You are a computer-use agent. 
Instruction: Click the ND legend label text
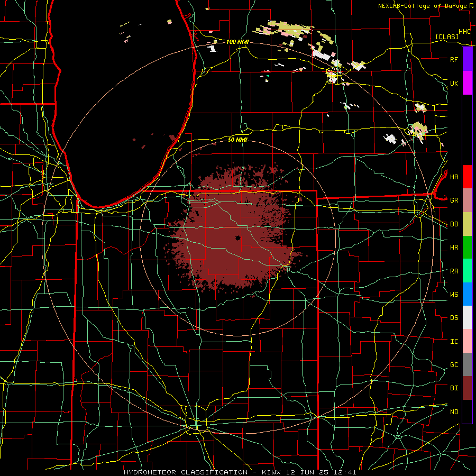click(x=454, y=411)
